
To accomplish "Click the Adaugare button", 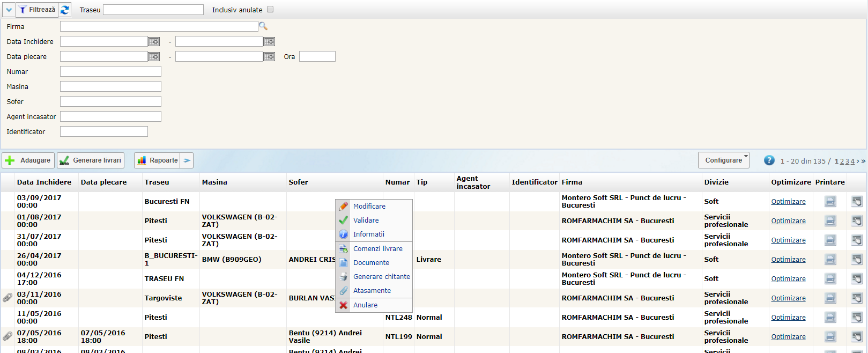I will (x=28, y=160).
